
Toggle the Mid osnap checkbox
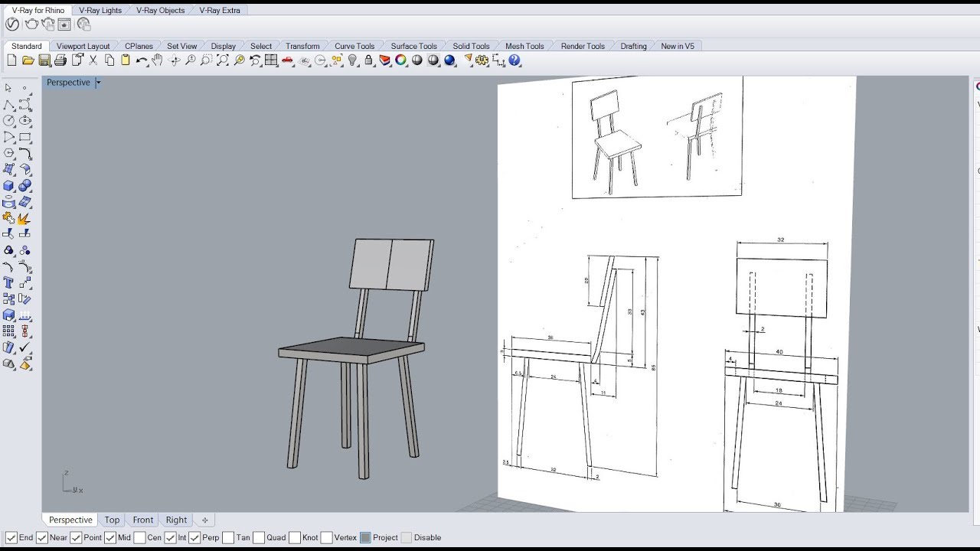click(110, 537)
